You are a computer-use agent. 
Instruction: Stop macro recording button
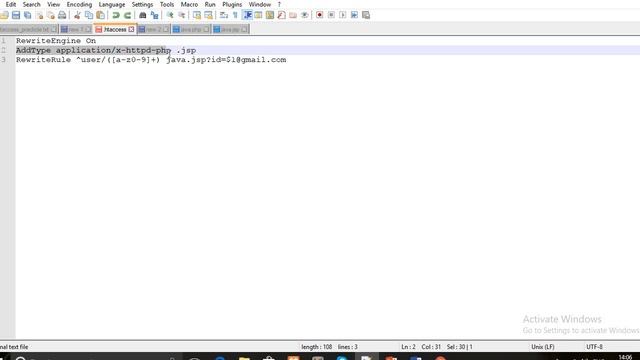(x=331, y=15)
